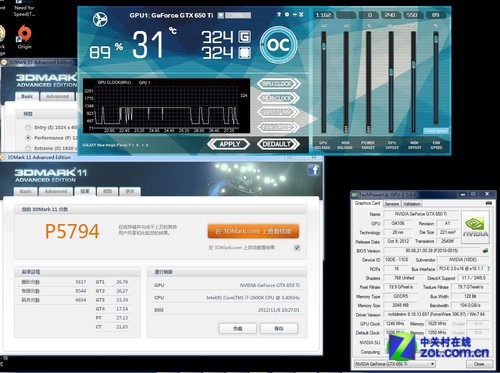Show GPU CLOCK graph in Magic Panel
This screenshot has width=500, height=373.
(278, 84)
